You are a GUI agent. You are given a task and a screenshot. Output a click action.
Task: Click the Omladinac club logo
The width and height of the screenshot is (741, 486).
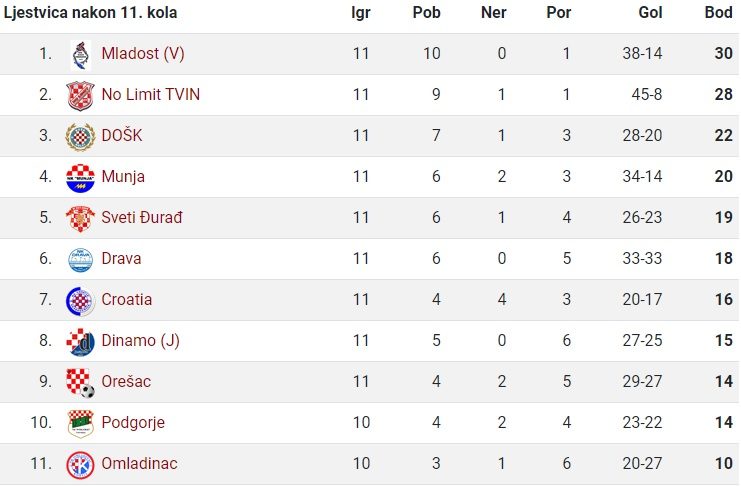point(80,465)
